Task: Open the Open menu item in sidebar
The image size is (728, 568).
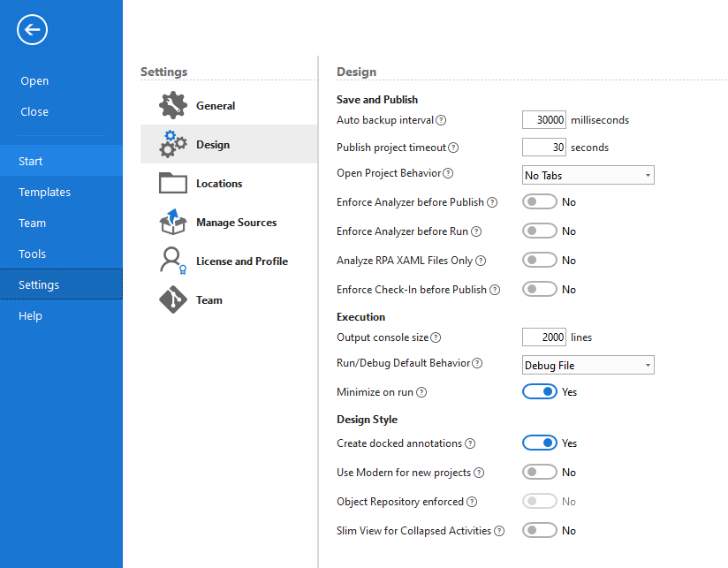Action: 34,80
